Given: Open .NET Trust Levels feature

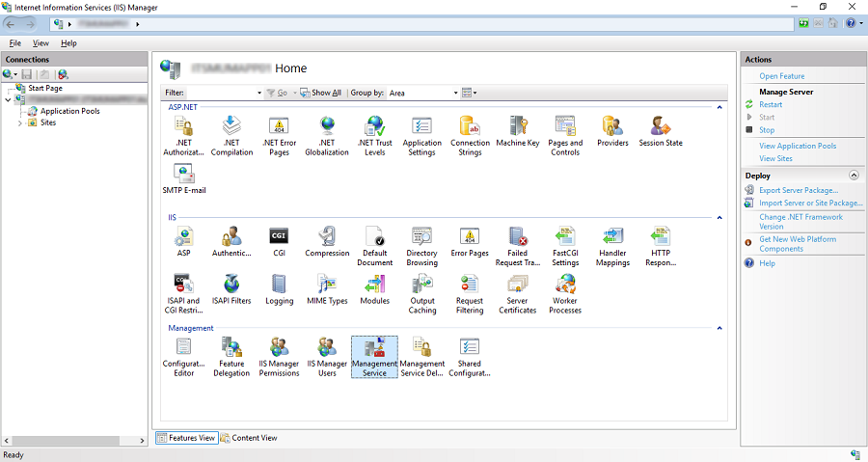Looking at the screenshot, I should pyautogui.click(x=375, y=136).
